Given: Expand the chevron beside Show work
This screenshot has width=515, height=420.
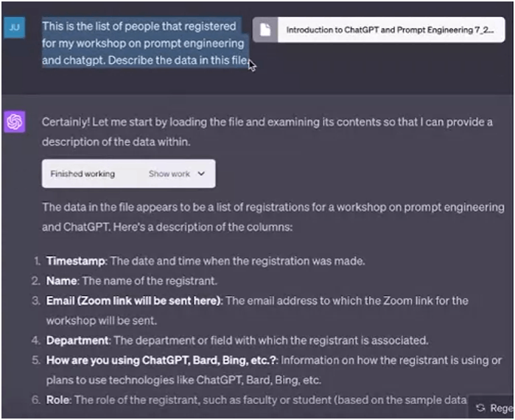Looking at the screenshot, I should (201, 174).
